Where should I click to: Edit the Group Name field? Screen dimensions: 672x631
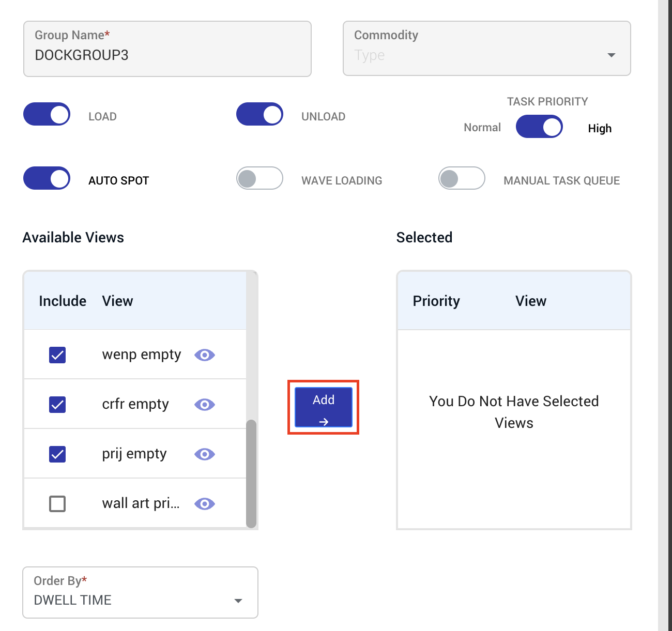(167, 49)
